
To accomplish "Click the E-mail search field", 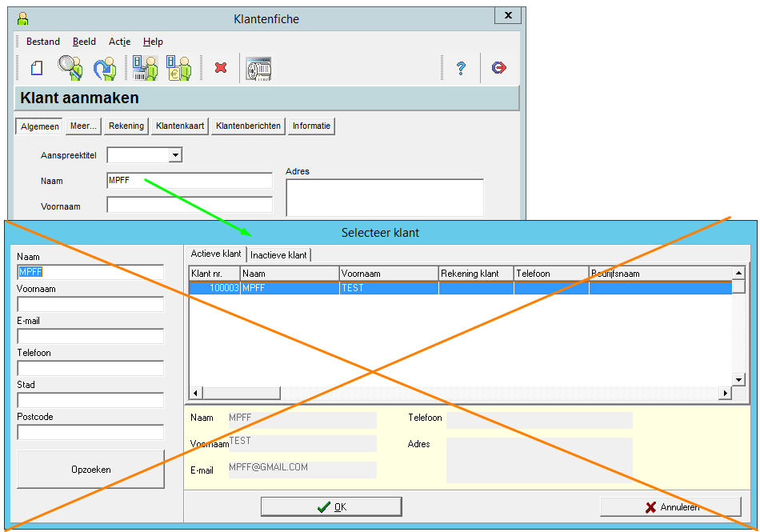I will 90,336.
